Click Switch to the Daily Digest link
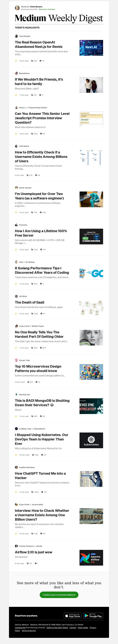Image resolution: width=118 pixels, height=644 pixels. tap(57, 628)
